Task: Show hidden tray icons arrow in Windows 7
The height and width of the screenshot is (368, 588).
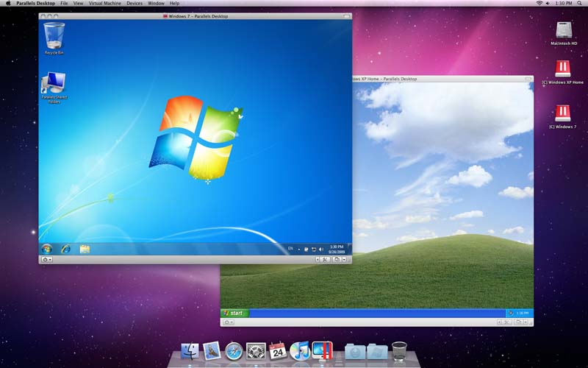Action: point(299,250)
